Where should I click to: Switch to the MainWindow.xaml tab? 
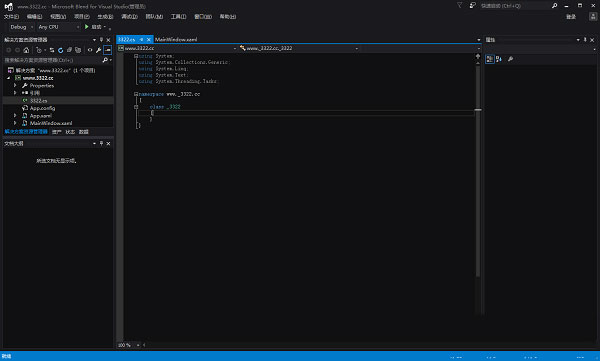(176, 39)
